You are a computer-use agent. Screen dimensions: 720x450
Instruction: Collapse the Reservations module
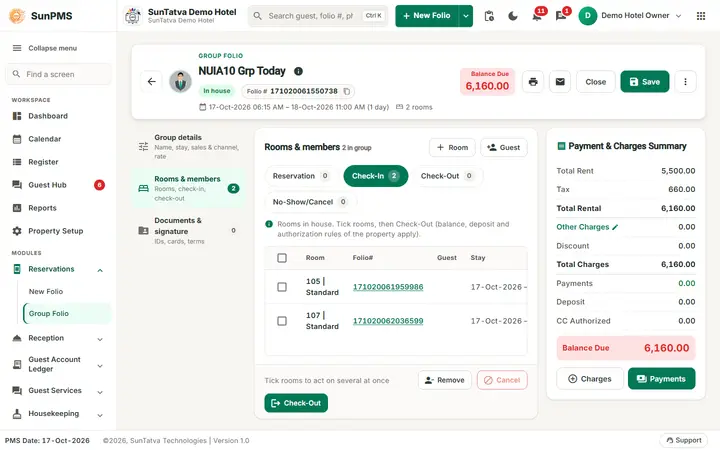click(x=100, y=270)
